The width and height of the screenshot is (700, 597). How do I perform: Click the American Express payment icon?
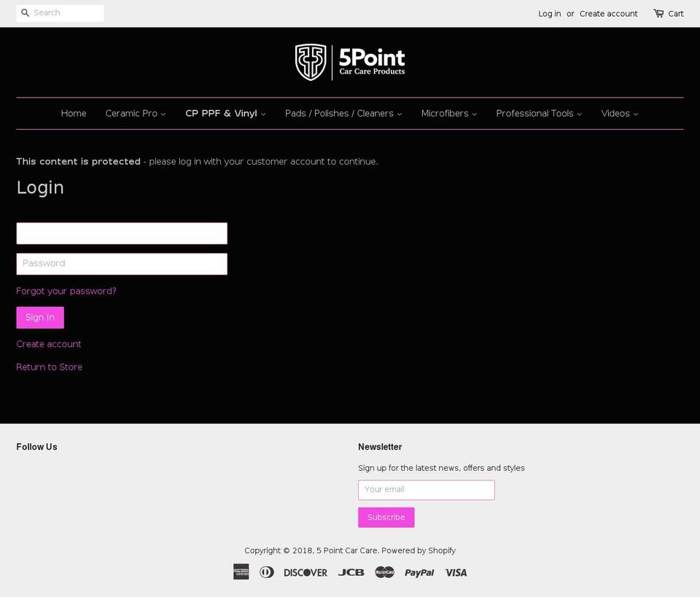(241, 571)
